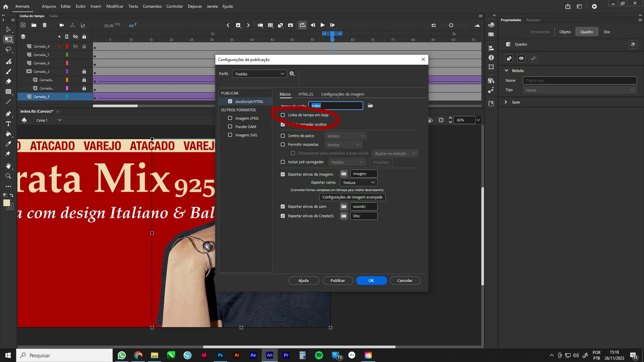The width and height of the screenshot is (644, 362).
Task: Select the Hand tool
Action: tap(8, 166)
